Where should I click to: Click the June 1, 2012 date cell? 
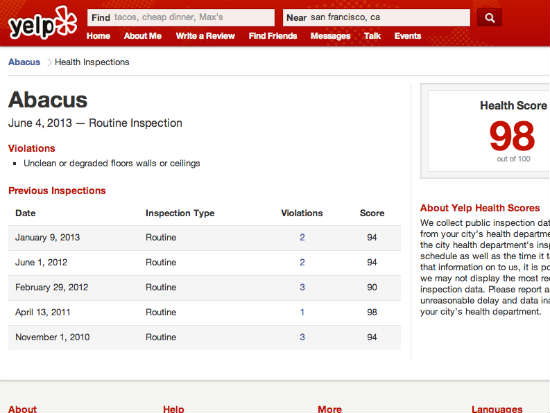pos(41,262)
